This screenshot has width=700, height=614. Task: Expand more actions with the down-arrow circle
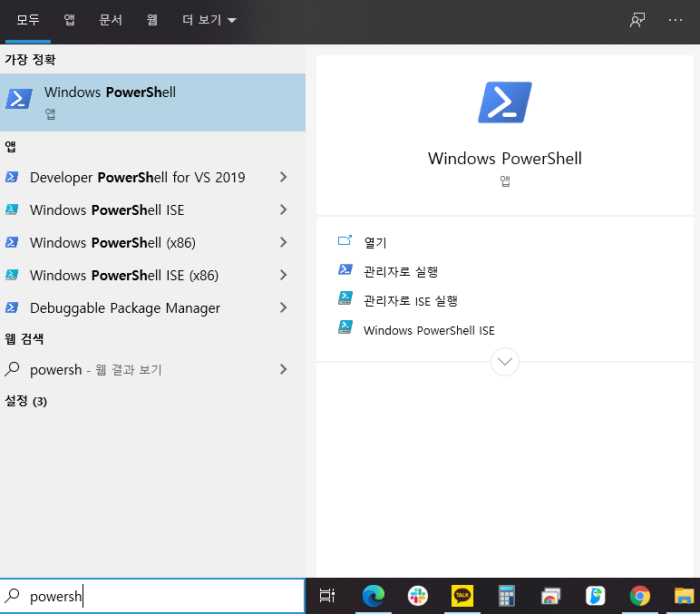coord(505,362)
